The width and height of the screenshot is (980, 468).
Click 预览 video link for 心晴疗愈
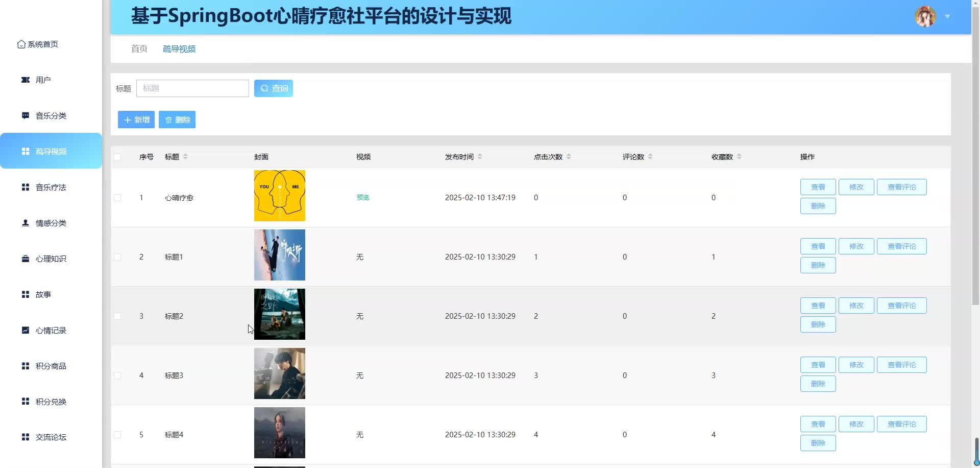coord(363,198)
